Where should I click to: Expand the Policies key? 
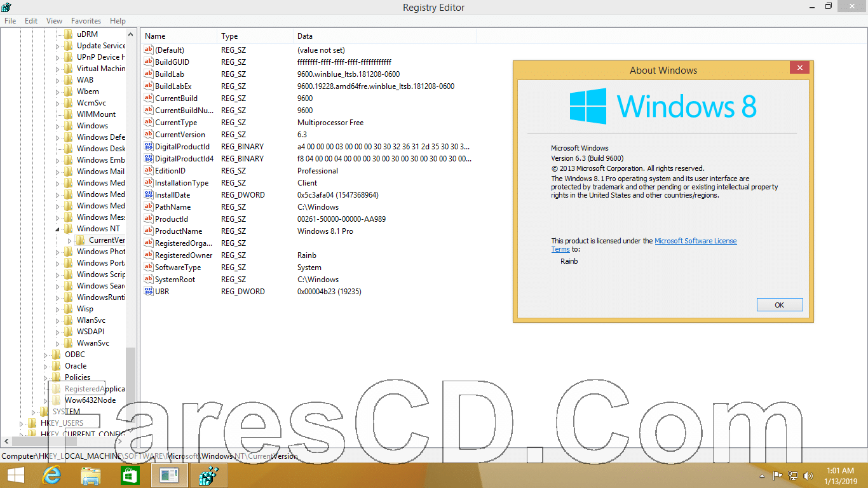pyautogui.click(x=45, y=377)
